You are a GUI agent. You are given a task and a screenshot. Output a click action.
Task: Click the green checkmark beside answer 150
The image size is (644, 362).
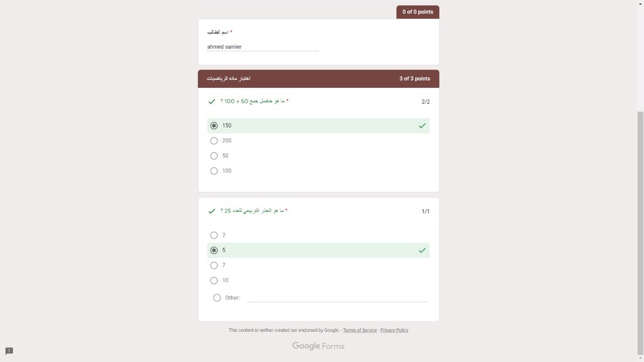[422, 126]
